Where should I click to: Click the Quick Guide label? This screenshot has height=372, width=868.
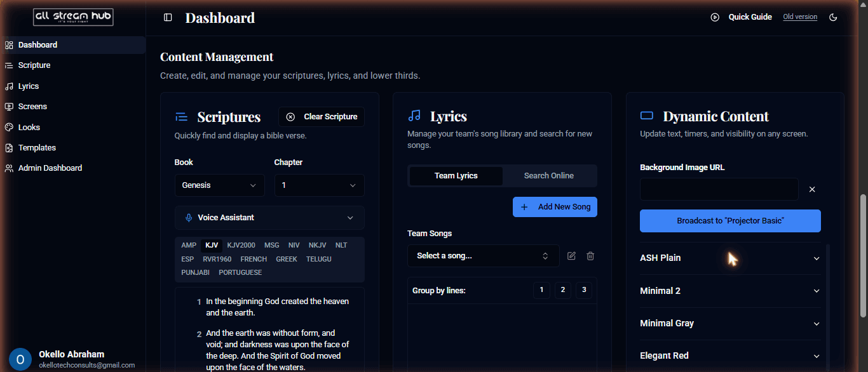tap(750, 17)
